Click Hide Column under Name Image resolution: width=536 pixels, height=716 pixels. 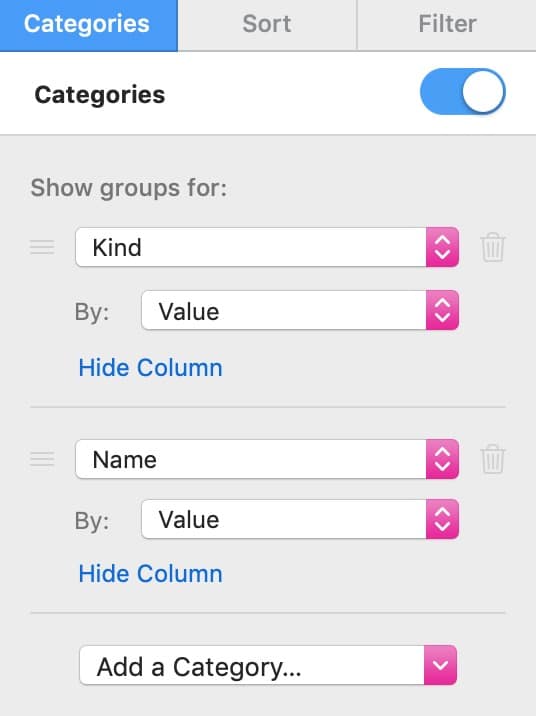(151, 574)
